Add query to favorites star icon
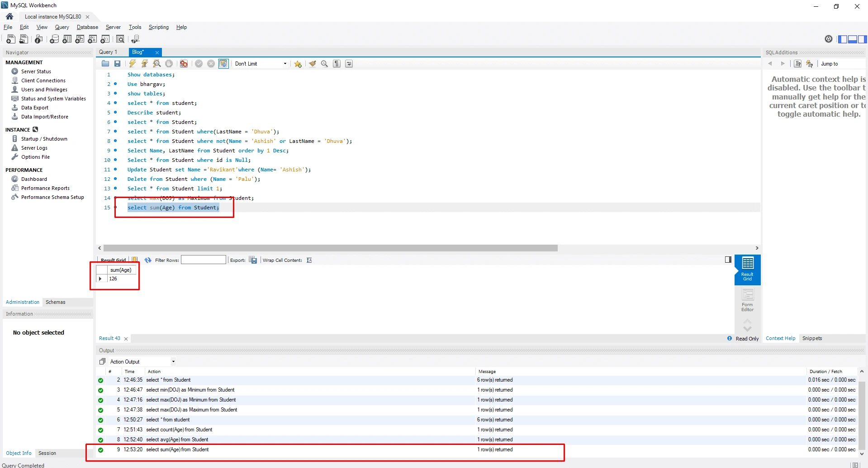Viewport: 868px width, 468px height. tap(298, 64)
